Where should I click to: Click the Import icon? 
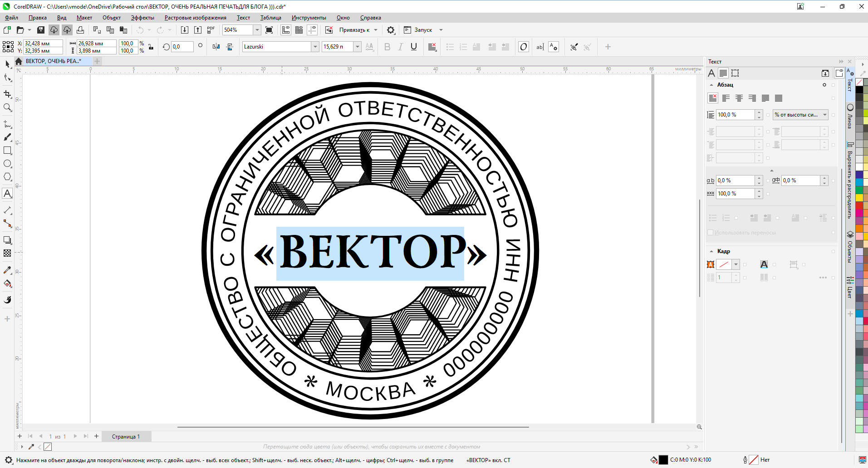(x=185, y=30)
